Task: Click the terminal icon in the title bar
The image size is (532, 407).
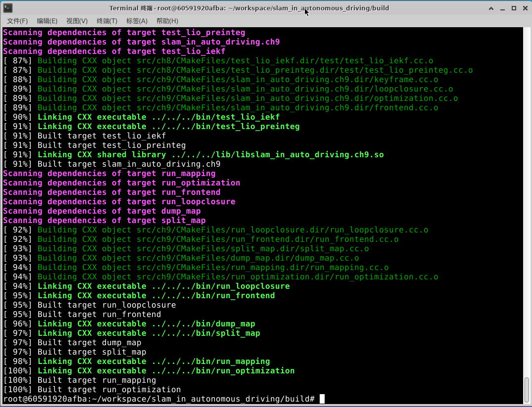Action: pyautogui.click(x=7, y=8)
